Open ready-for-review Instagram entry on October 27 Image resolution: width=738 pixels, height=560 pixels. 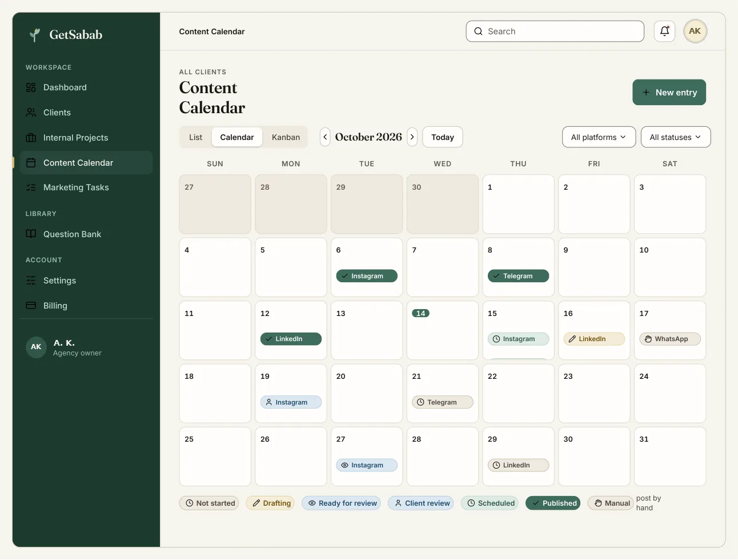coord(367,465)
